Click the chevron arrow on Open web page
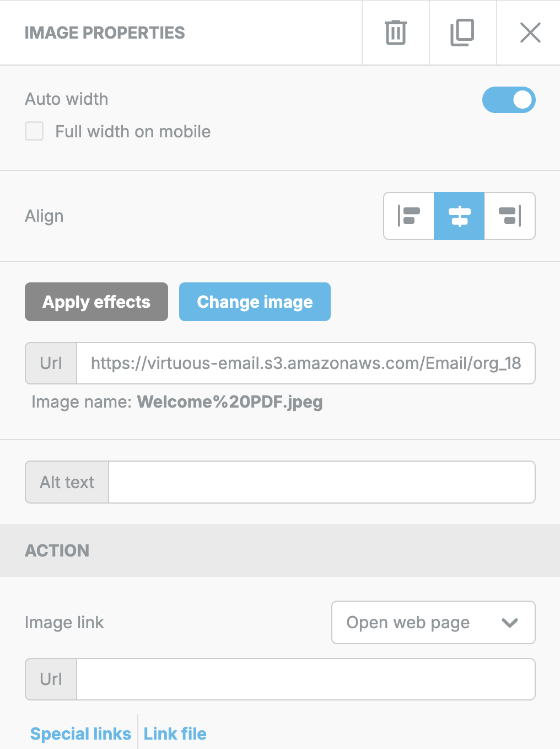Screen dimensions: 560x749 click(x=510, y=623)
